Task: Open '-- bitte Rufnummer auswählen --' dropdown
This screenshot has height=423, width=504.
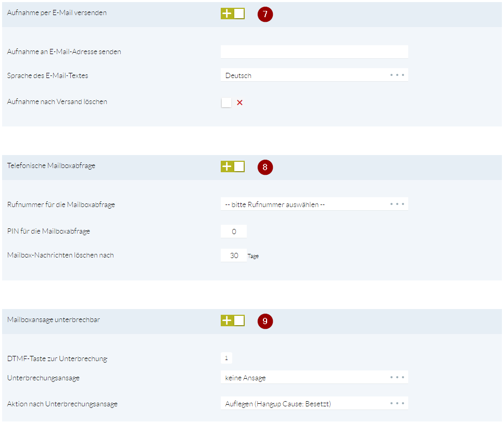Action: click(x=314, y=204)
